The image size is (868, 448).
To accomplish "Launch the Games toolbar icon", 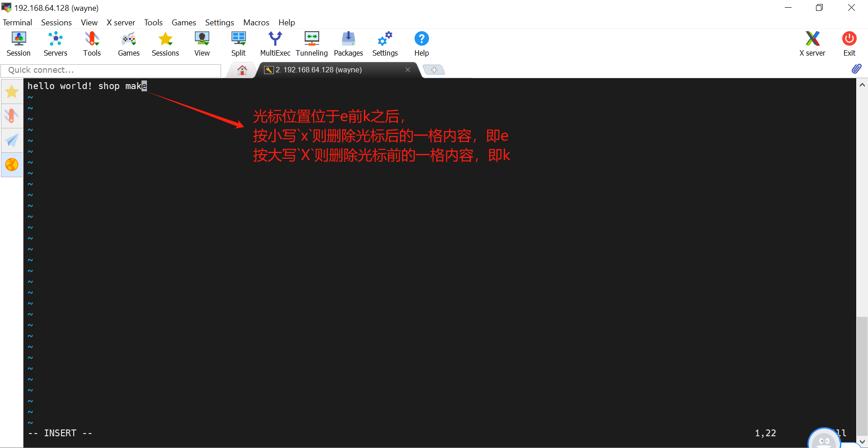I will point(129,44).
